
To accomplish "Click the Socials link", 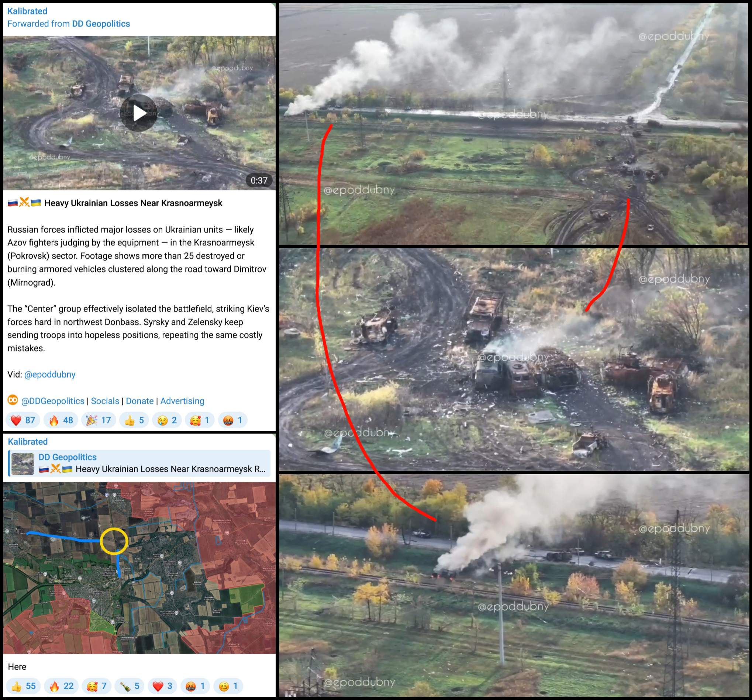I will [105, 401].
